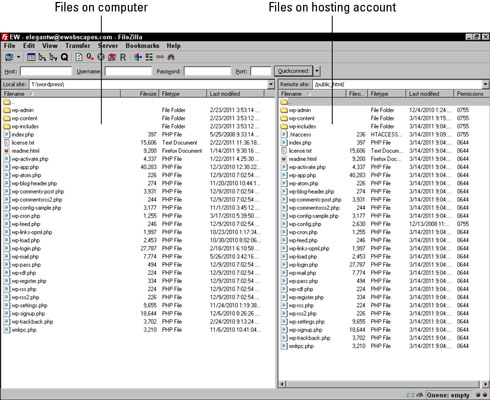Viewport: 490px width, 400px height.
Task: Open the directory listing filters dialog
Action: pos(138,57)
